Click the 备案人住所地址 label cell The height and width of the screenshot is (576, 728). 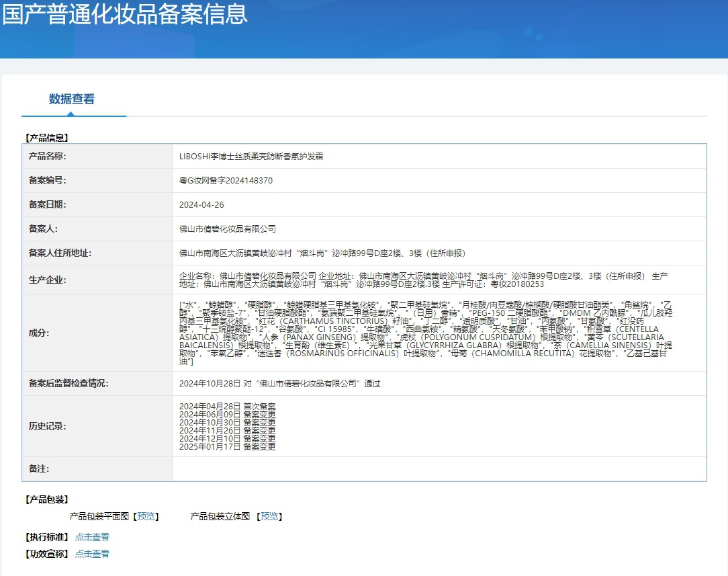point(97,253)
